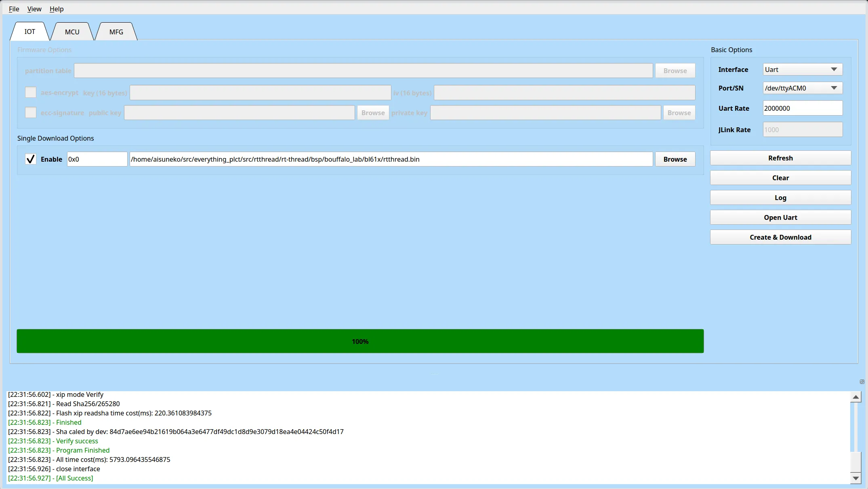
Task: Click the log panel float icon
Action: pos(862,382)
